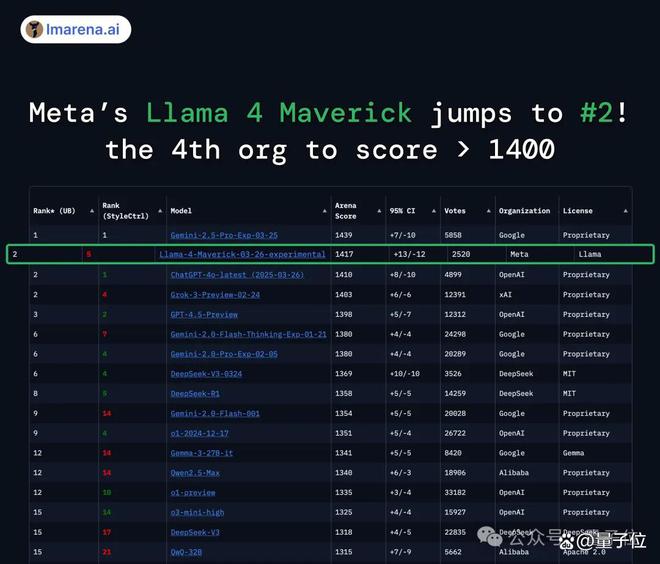Select the 5858 votes cell
Image resolution: width=660 pixels, height=564 pixels.
click(x=453, y=235)
